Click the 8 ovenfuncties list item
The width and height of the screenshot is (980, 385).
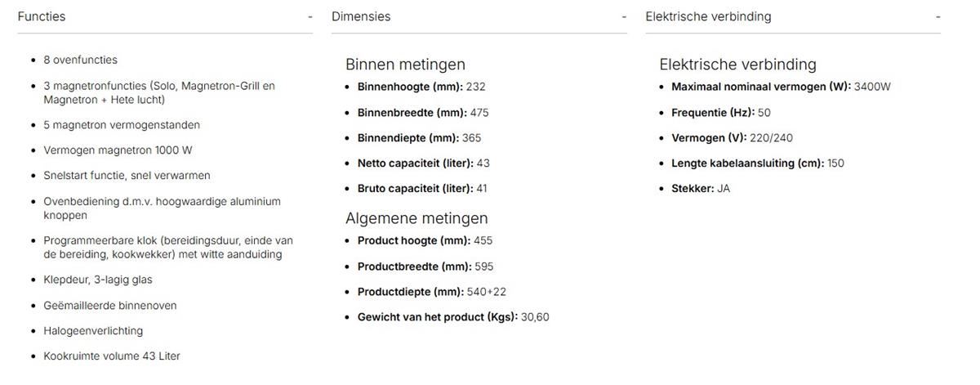point(80,60)
